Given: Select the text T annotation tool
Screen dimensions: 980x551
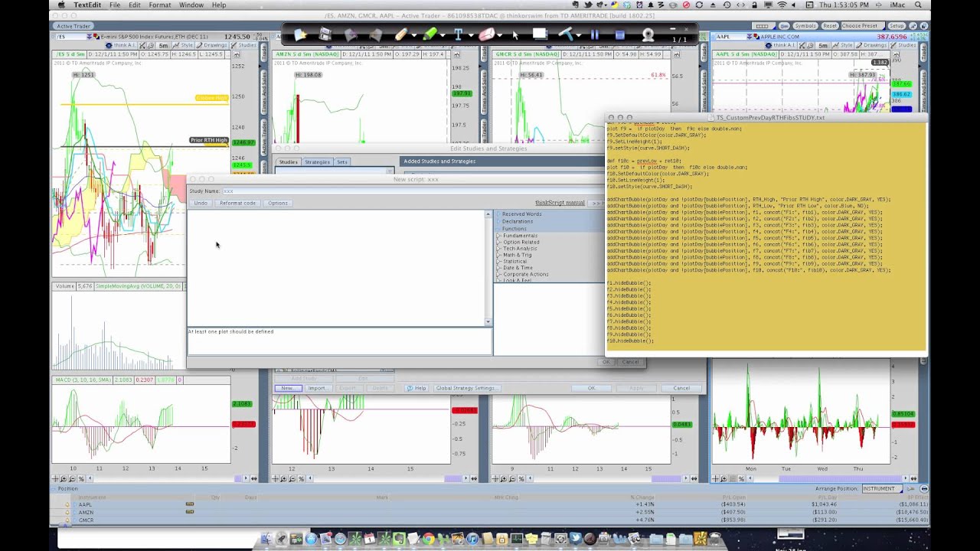Looking at the screenshot, I should (x=458, y=34).
